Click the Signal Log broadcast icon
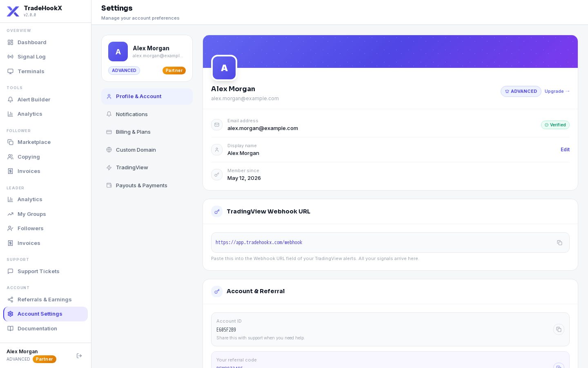Screen dimensions: 588x368 pyautogui.click(x=11, y=57)
